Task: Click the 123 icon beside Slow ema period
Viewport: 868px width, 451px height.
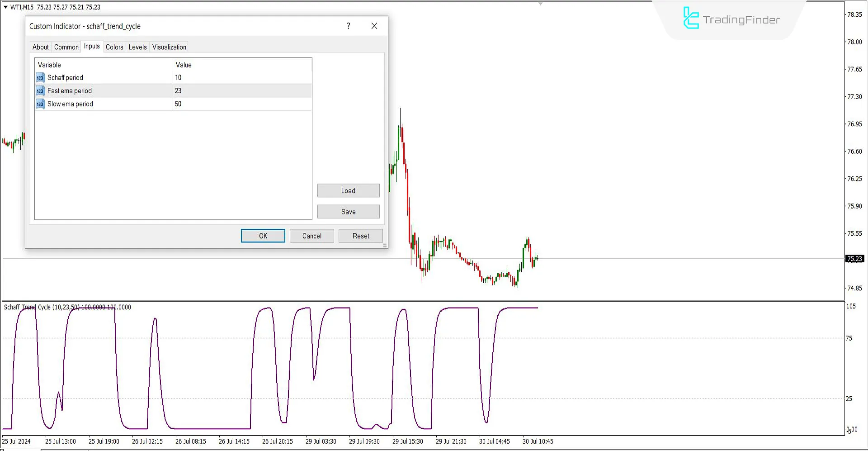Action: [x=40, y=104]
